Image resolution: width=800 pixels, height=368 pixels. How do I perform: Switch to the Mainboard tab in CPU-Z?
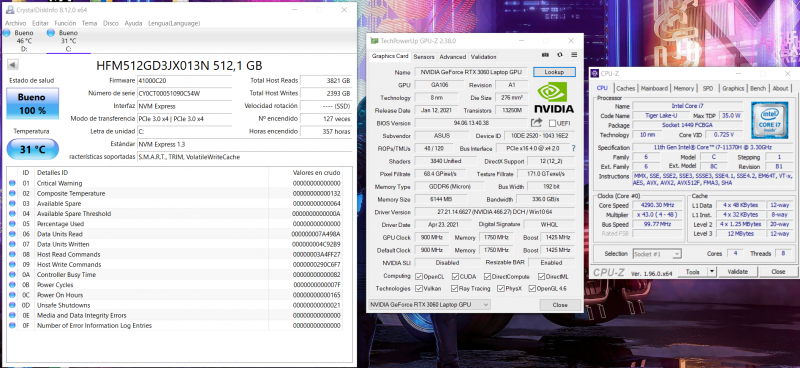654,88
